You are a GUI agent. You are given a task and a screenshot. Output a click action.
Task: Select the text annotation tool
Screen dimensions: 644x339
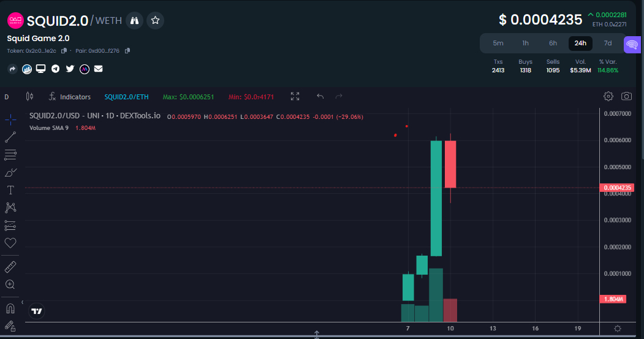10,190
